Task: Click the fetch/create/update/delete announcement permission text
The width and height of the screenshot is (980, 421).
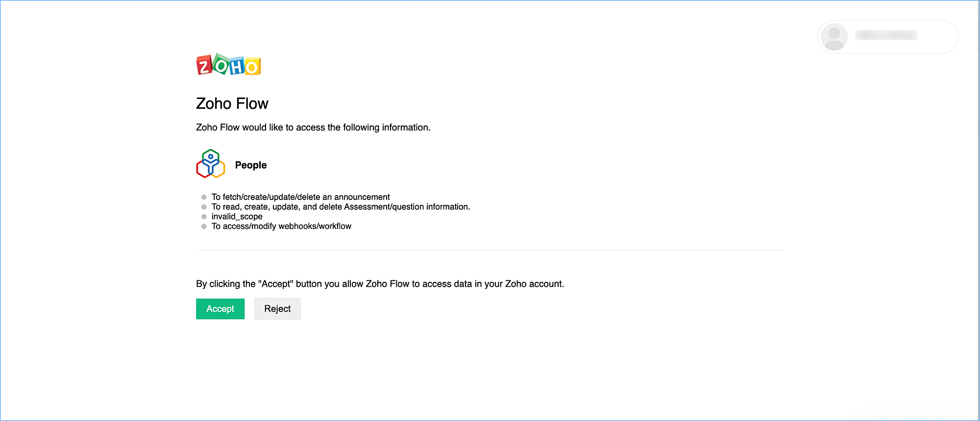Action: tap(300, 197)
